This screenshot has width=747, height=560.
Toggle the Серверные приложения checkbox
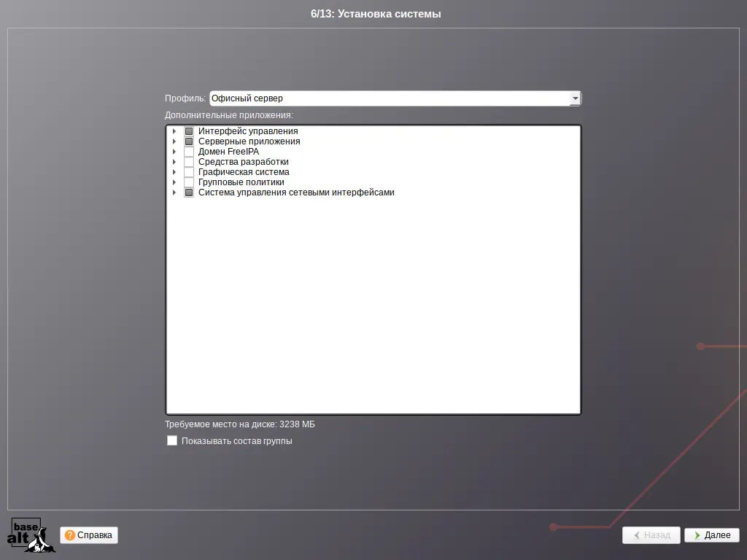(189, 141)
